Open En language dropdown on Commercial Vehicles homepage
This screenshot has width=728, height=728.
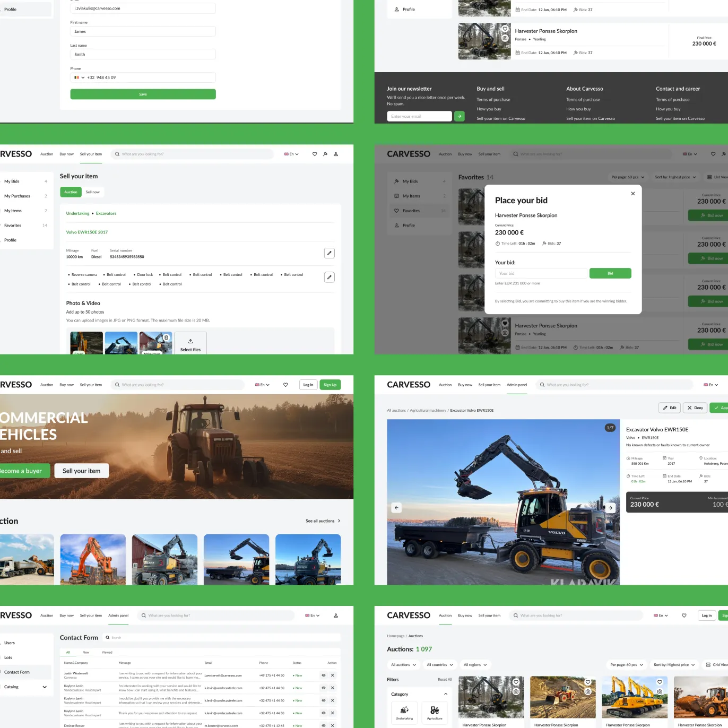[262, 385]
